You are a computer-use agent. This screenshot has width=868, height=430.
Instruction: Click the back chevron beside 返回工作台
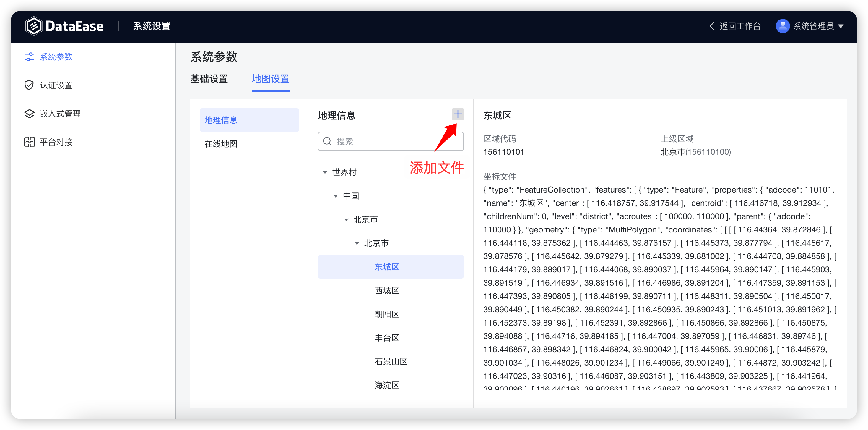point(712,26)
